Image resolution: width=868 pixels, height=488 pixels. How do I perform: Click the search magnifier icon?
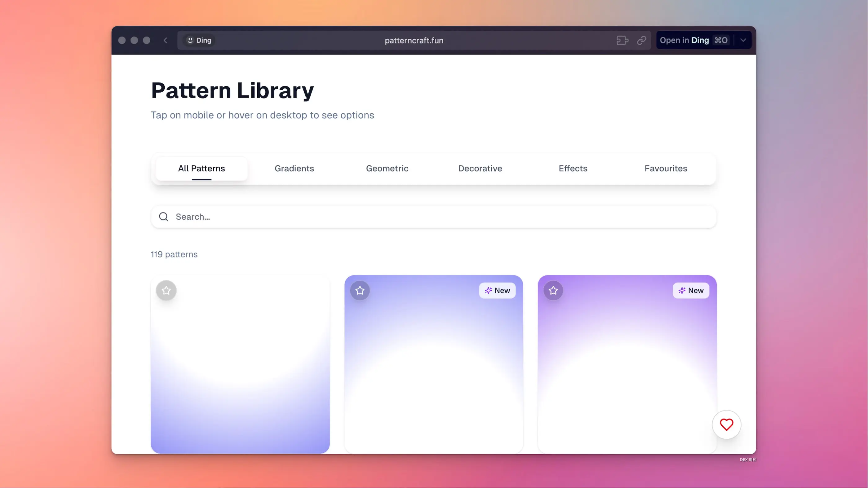164,217
